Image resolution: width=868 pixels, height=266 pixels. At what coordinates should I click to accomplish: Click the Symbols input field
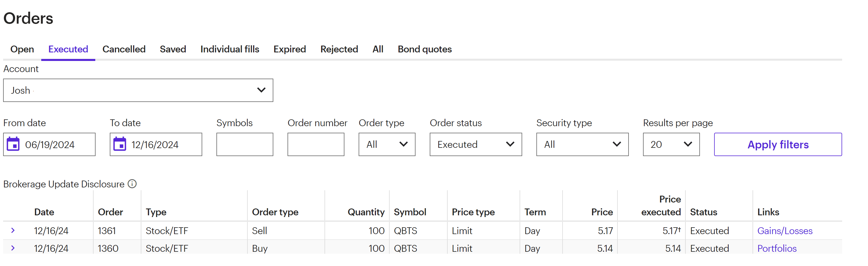tap(245, 144)
